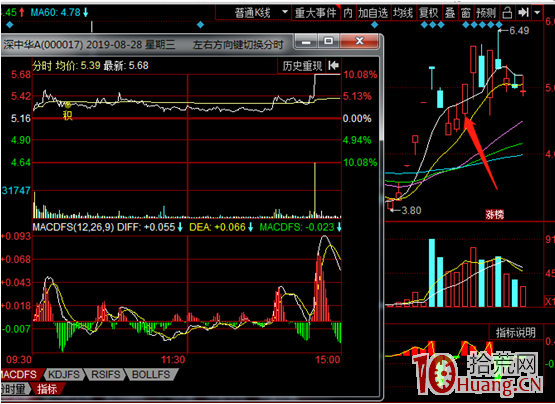
Task: Switch to the 指标 tab
Action: pos(47,389)
